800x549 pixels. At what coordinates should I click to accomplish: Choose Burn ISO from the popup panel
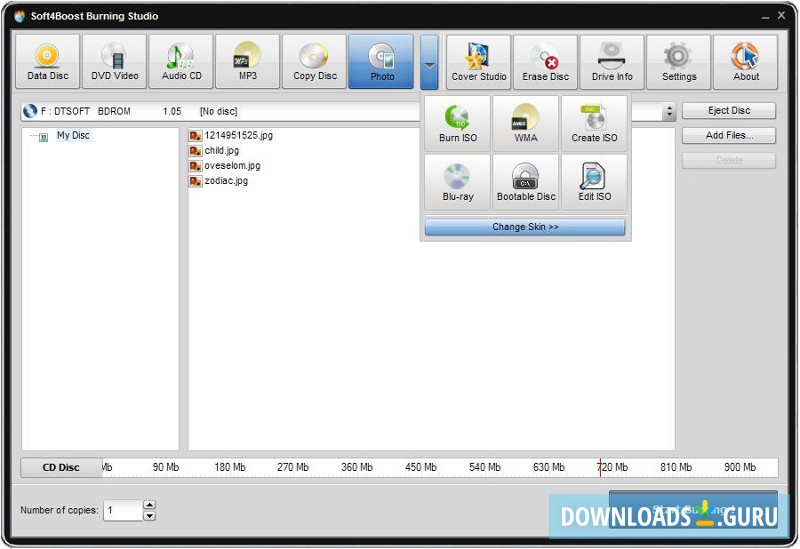coord(458,123)
